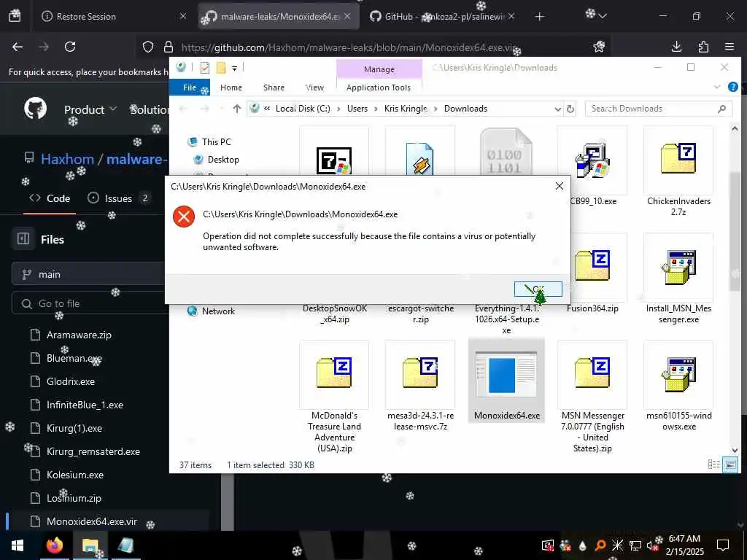Image resolution: width=747 pixels, height=560 pixels.
Task: Open GitHub Product menu
Action: pyautogui.click(x=90, y=109)
